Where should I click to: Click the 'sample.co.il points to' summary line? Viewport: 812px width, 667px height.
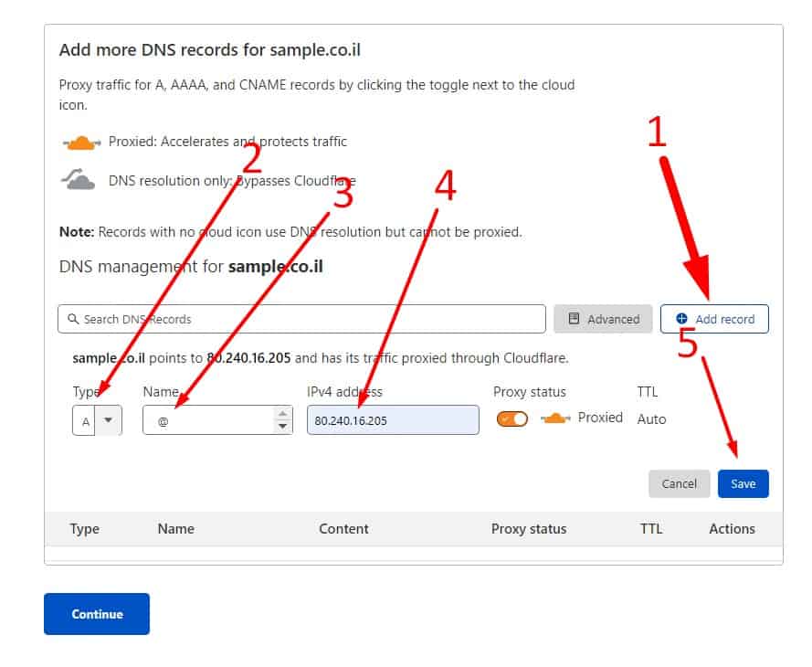pos(321,358)
